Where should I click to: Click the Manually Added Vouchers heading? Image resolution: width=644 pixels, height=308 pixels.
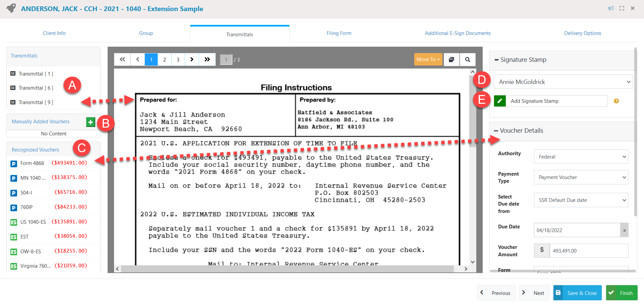[x=41, y=122]
